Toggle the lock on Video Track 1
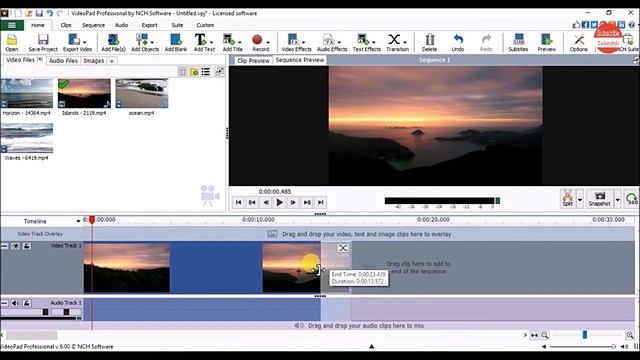This screenshot has height=360, width=640. pyautogui.click(x=27, y=246)
